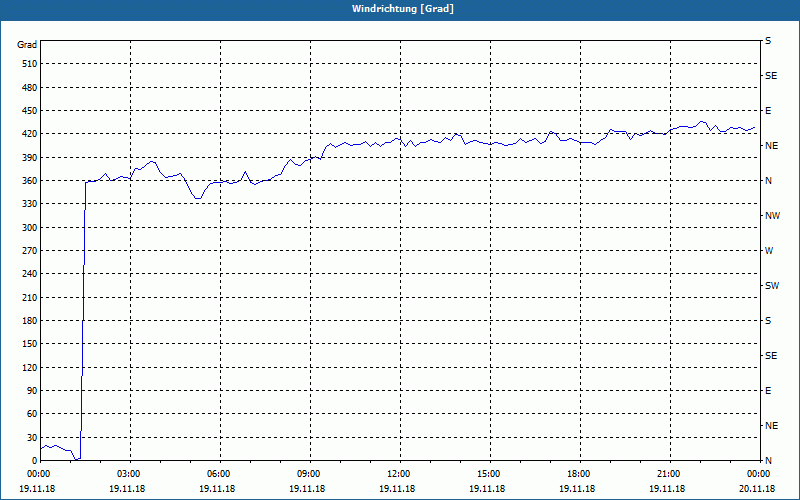The width and height of the screenshot is (800, 500).
Task: Click the 'SW' compass label
Action: tap(772, 286)
